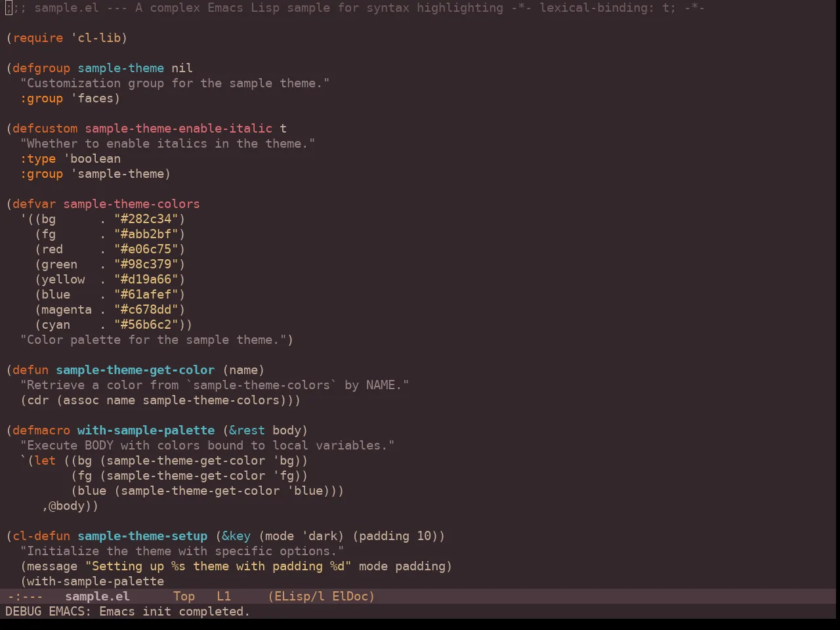
Task: Click 'ElDoc' minor mode indicator
Action: tap(350, 597)
